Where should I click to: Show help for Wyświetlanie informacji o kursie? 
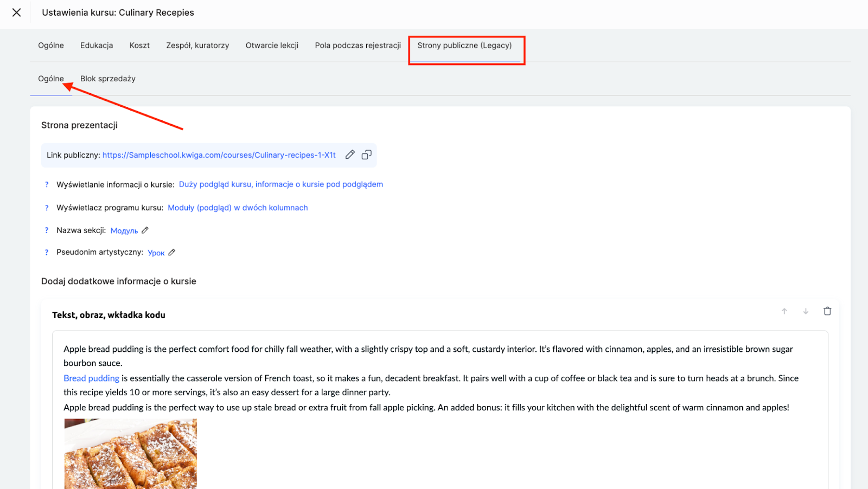tap(47, 185)
